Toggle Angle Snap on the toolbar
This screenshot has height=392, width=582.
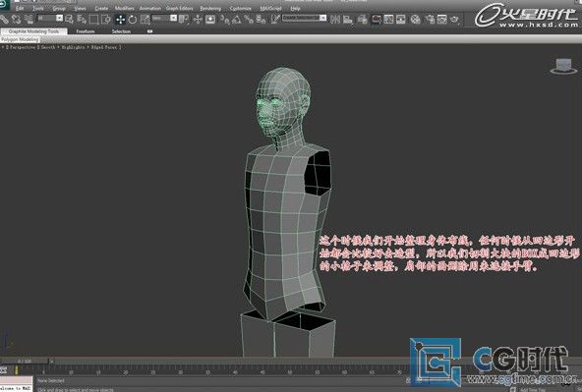click(x=236, y=20)
